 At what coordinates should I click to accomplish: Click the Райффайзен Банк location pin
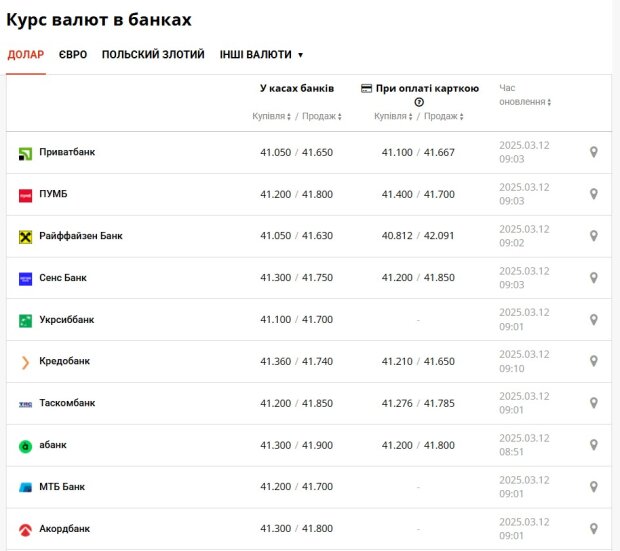coord(594,236)
